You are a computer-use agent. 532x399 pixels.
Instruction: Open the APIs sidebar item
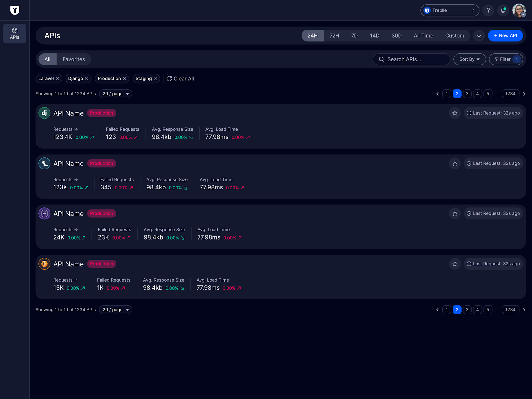click(15, 33)
